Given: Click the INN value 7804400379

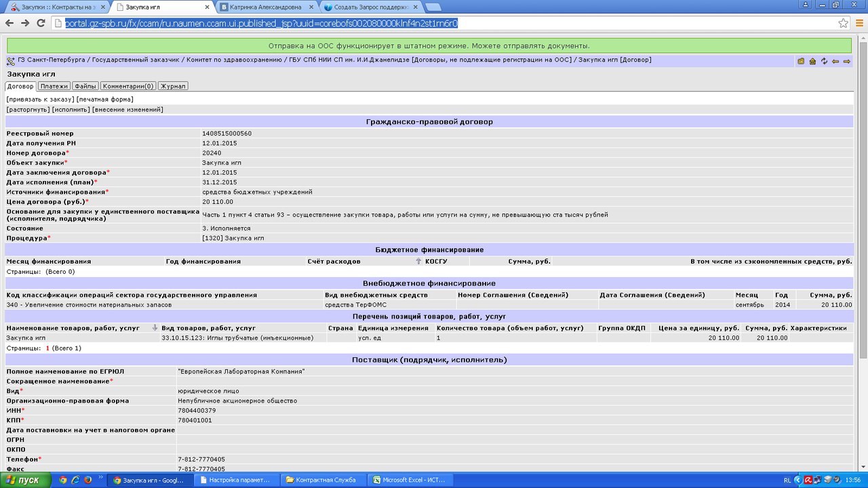Looking at the screenshot, I should point(197,411).
